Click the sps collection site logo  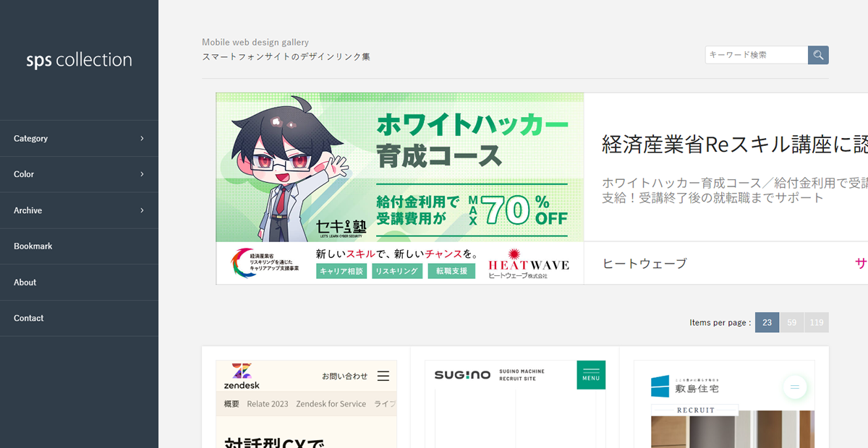[79, 60]
